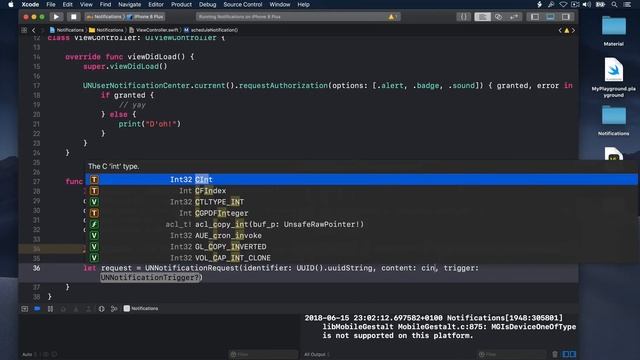This screenshot has height=360, width=640.
Task: Open All Output console selector
Action: click(317, 354)
